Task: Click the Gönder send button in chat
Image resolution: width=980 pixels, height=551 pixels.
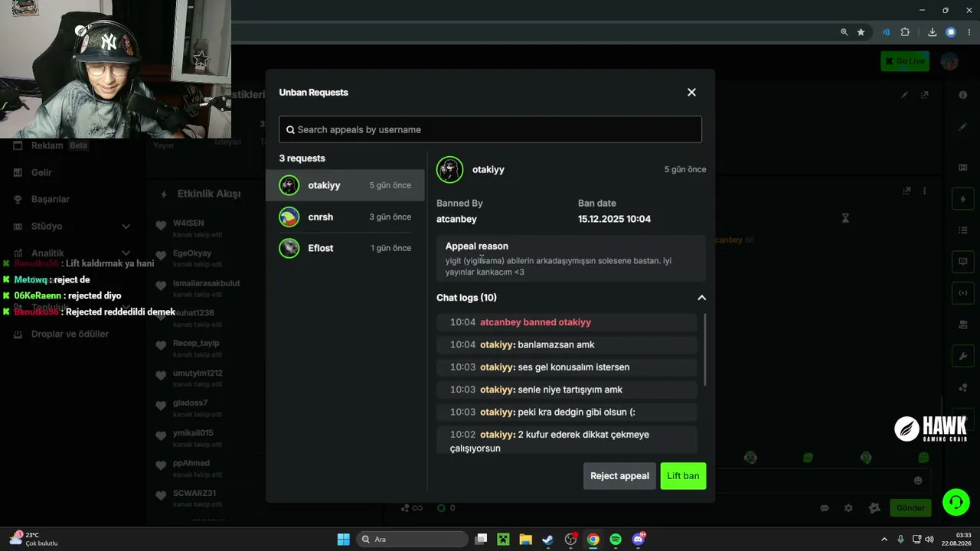Action: click(910, 508)
